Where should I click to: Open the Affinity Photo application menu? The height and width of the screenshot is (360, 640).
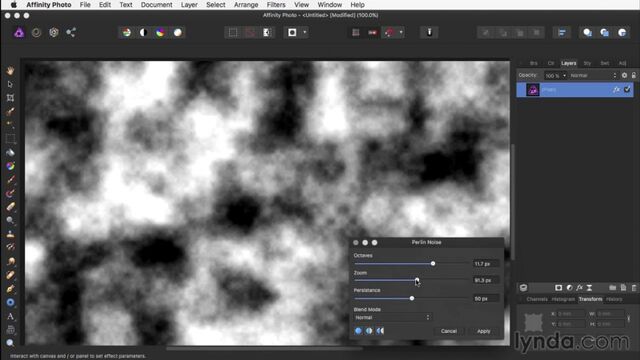(49, 5)
